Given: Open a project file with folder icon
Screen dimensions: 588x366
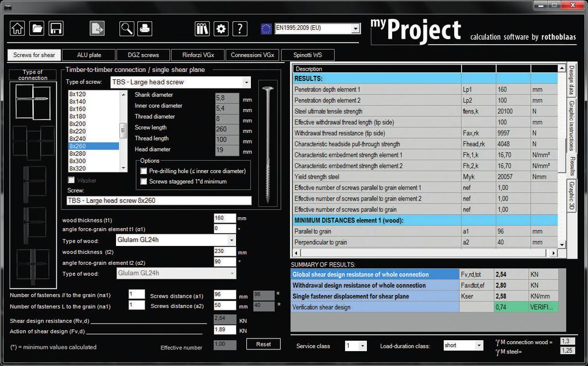Looking at the screenshot, I should pyautogui.click(x=37, y=28).
